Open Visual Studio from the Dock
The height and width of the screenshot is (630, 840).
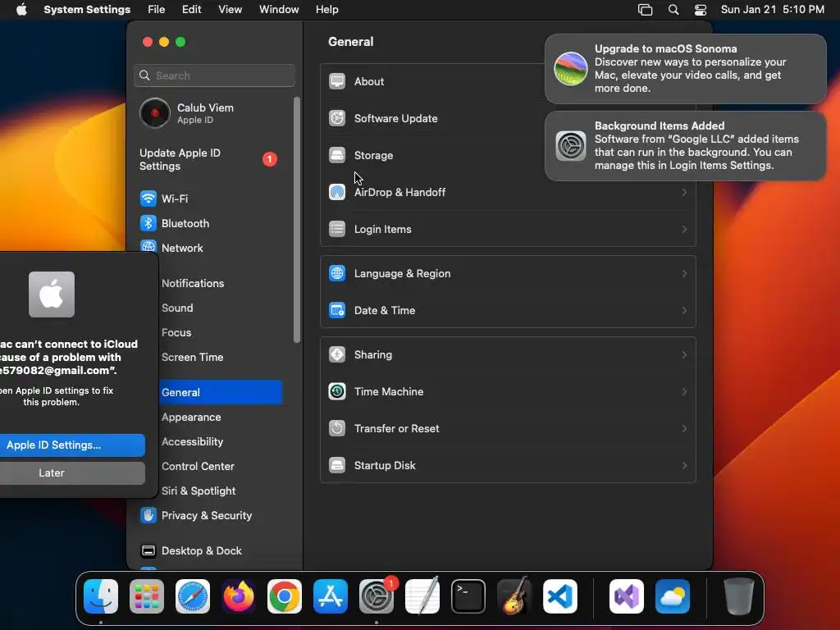626,596
